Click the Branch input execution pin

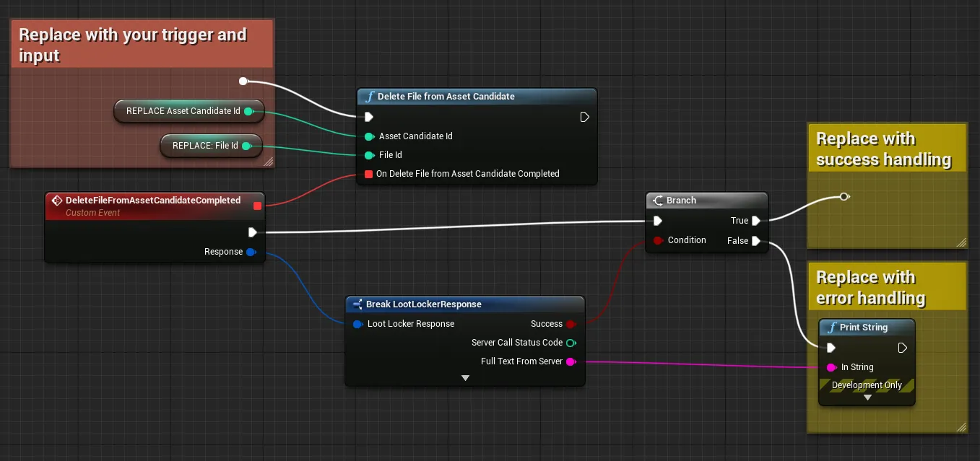point(657,221)
